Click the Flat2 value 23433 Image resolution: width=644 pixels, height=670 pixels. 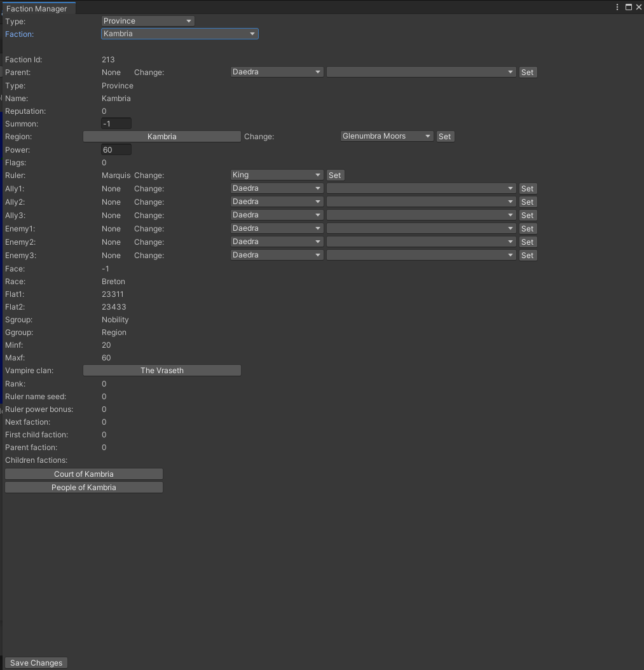[114, 307]
